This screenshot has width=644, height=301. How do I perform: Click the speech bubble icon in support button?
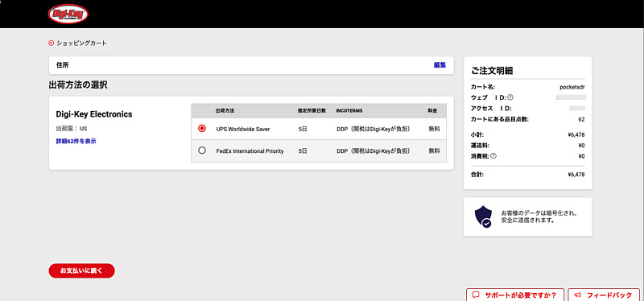pyautogui.click(x=476, y=295)
